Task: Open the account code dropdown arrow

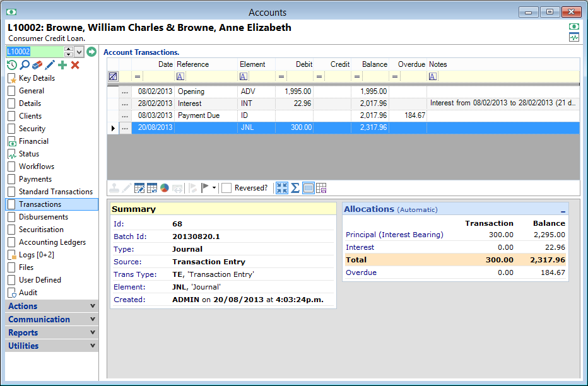Action: coord(79,52)
